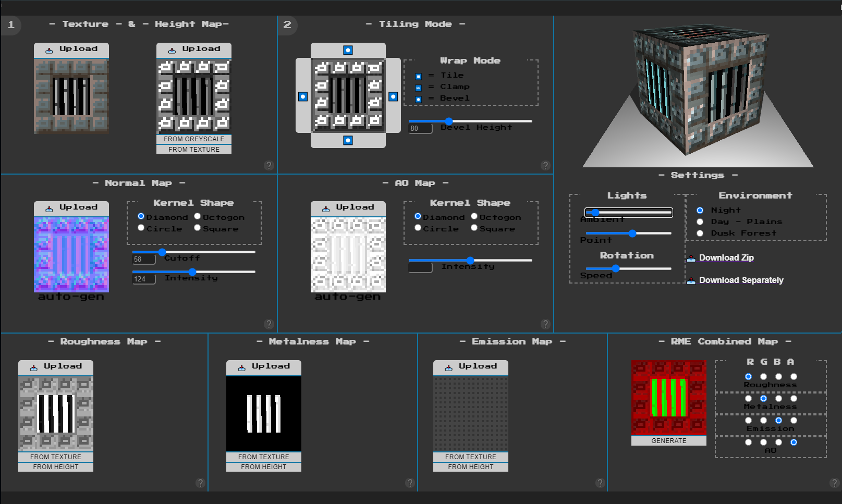Assign Roughness to the G channel
The width and height of the screenshot is (842, 504).
point(763,376)
